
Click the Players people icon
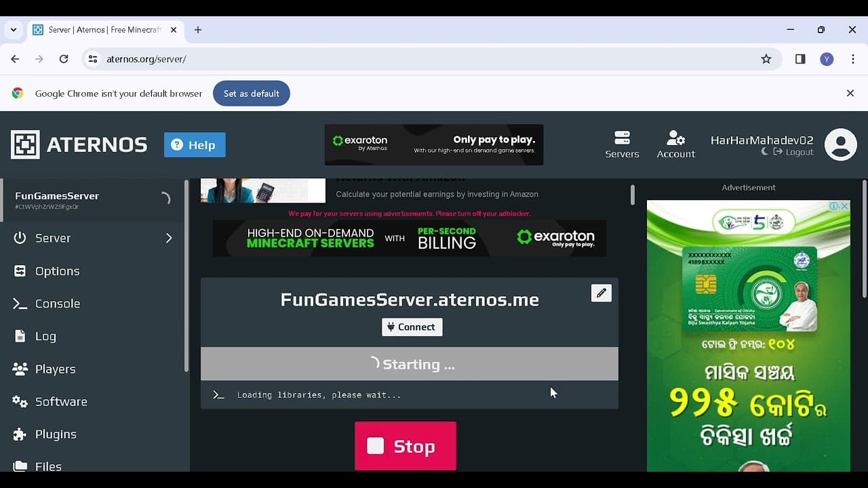point(20,369)
